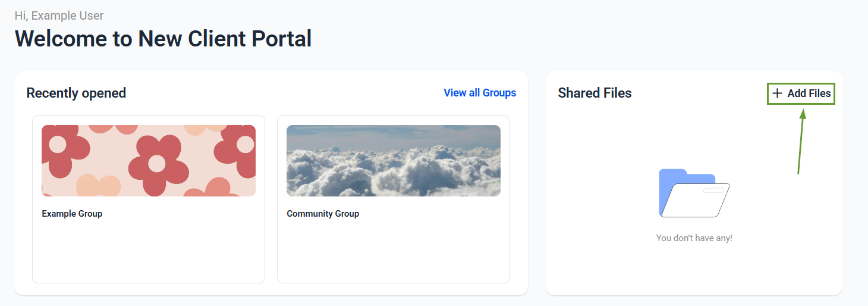Select the Example Group title text
The width and height of the screenshot is (868, 306).
click(72, 214)
